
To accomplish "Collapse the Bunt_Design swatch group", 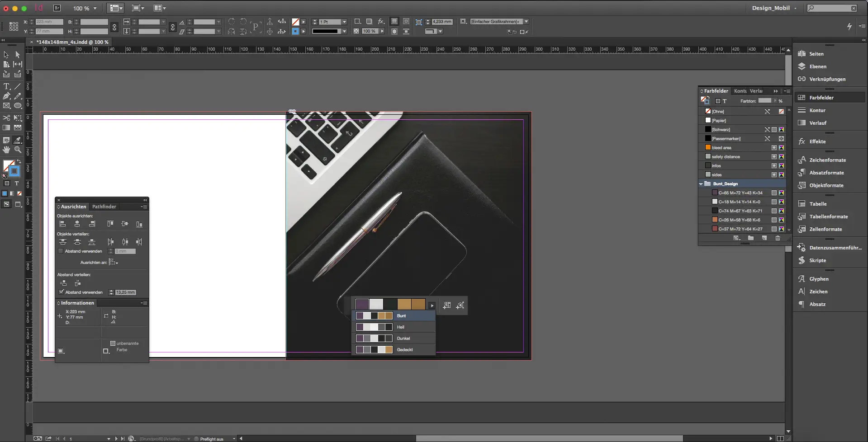I will tap(701, 184).
